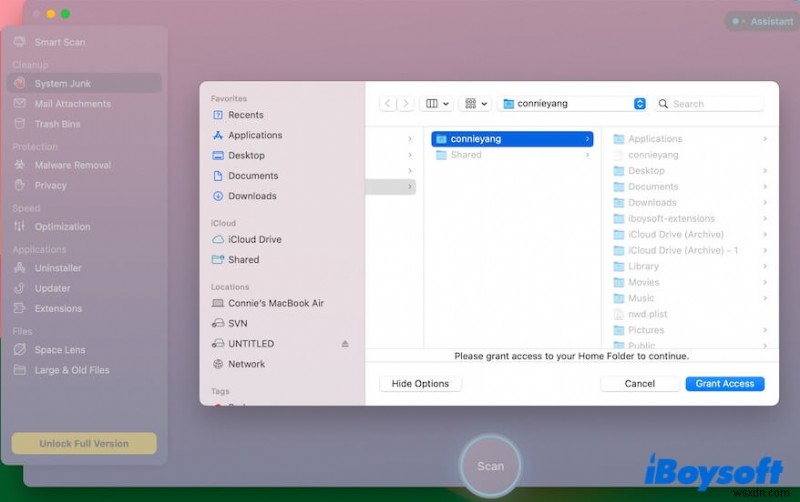Expand the selected connieyang folder chevron
This screenshot has width=800, height=502.
(587, 139)
